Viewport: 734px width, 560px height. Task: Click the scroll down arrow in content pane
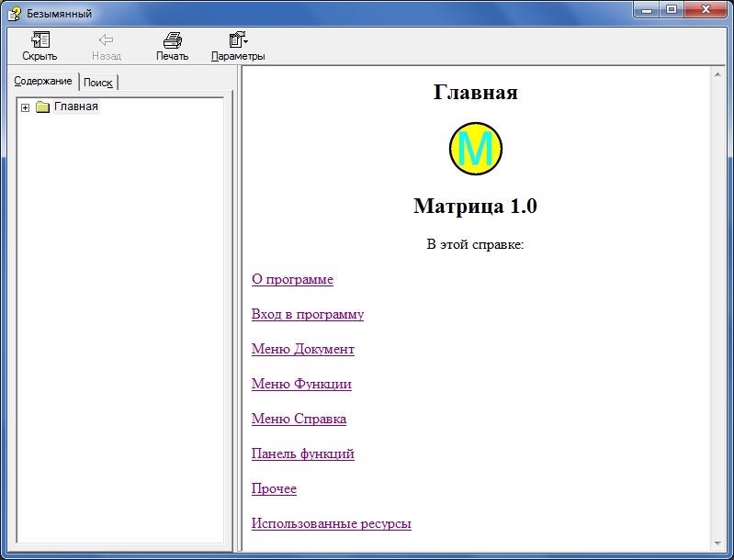coord(717,543)
